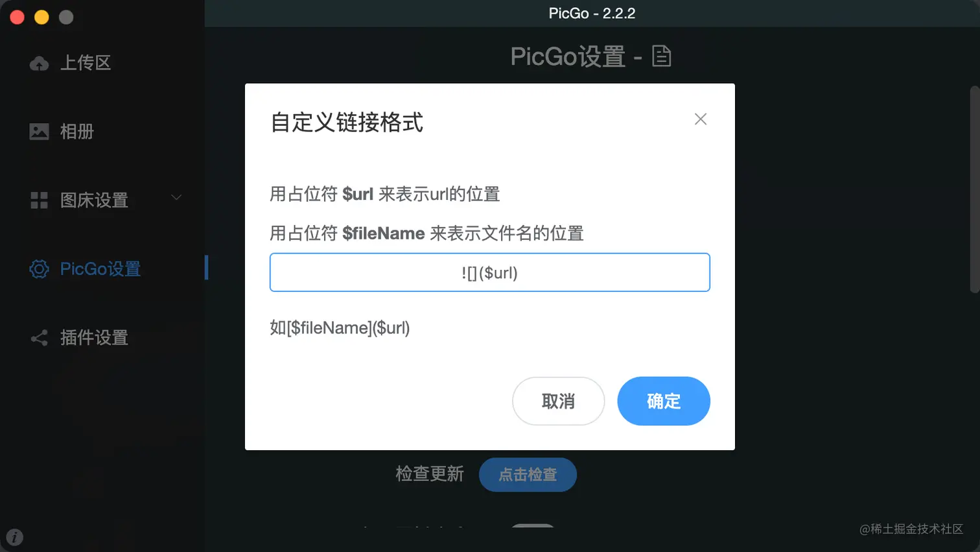Screen dimensions: 980x552
Task: Expand the 图床设置 chevron arrow
Action: click(x=176, y=197)
